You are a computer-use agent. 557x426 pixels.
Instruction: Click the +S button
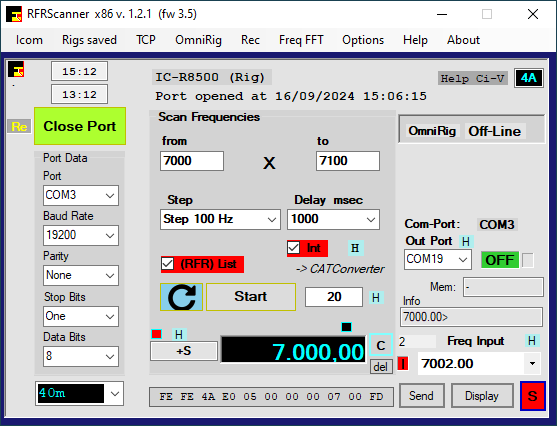coord(184,351)
